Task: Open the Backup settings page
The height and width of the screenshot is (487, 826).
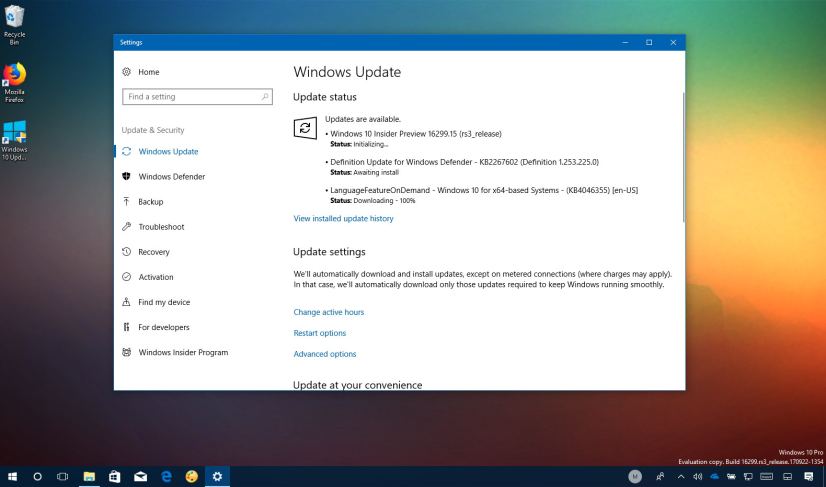Action: 143,201
